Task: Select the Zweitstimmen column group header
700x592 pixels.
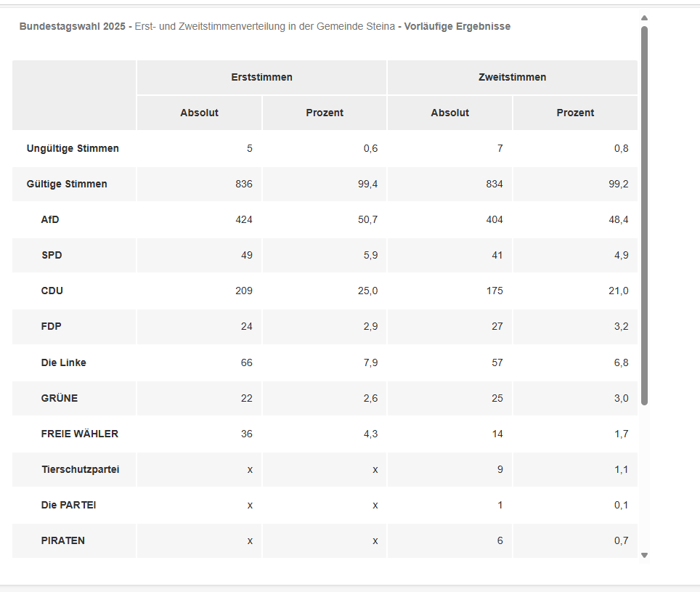Action: click(x=512, y=77)
